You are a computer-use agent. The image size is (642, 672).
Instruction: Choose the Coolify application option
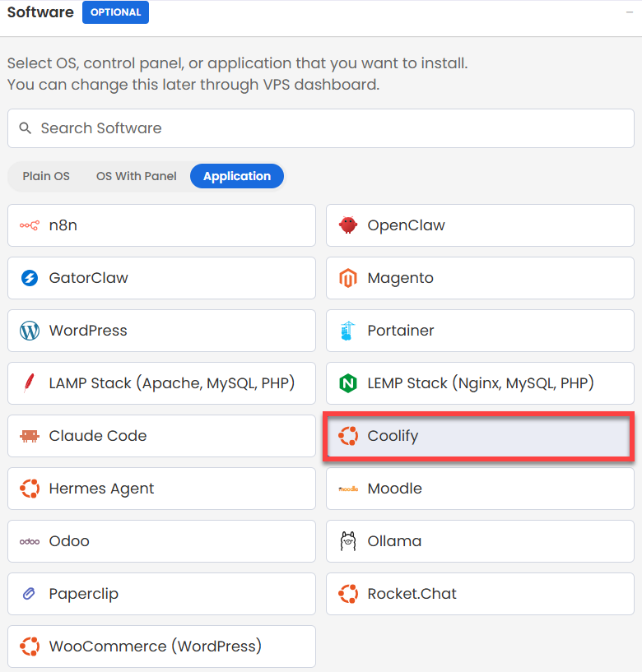[x=478, y=436]
